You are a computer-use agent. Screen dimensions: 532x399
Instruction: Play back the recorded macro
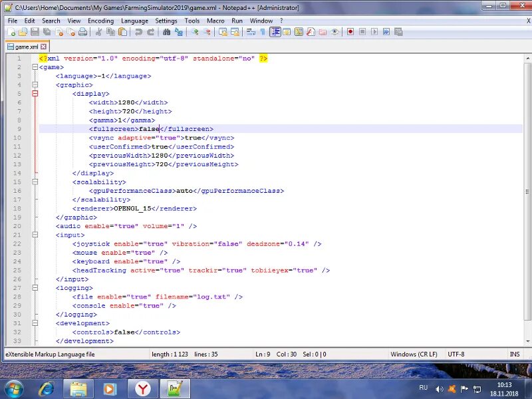pos(374,32)
